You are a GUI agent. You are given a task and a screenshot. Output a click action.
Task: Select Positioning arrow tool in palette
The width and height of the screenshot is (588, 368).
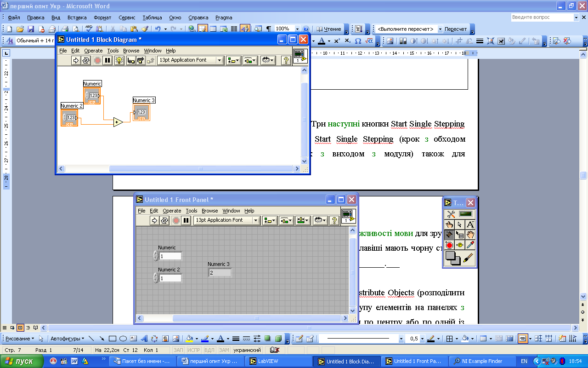coord(460,224)
